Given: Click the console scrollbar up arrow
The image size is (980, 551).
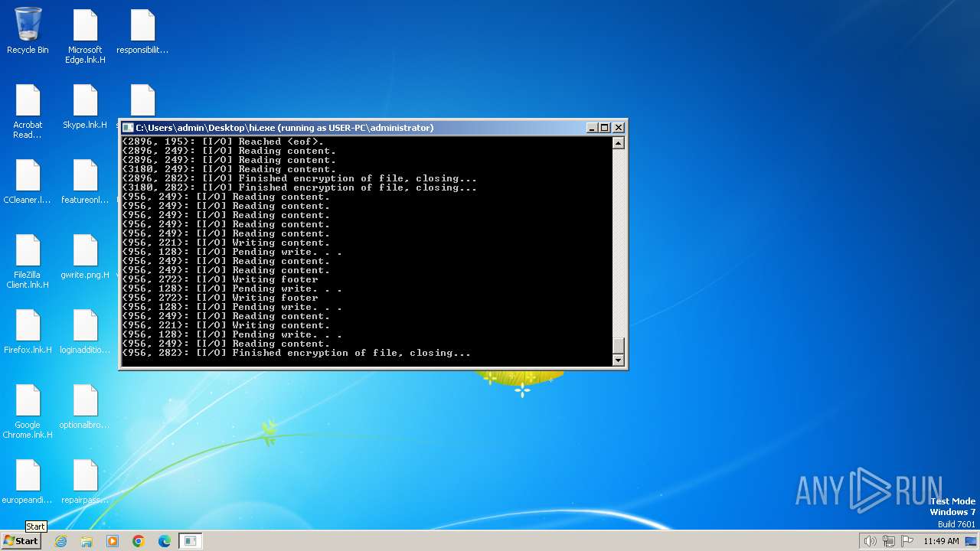Looking at the screenshot, I should pyautogui.click(x=619, y=143).
